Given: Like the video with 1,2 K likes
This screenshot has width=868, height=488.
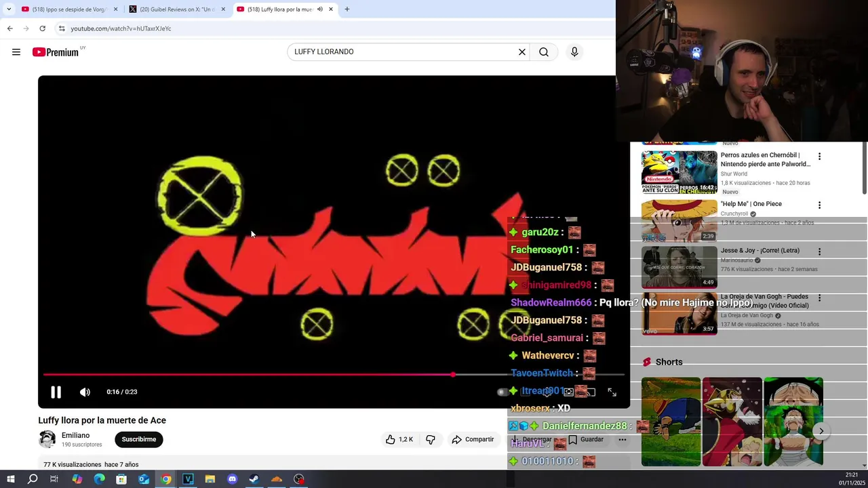Looking at the screenshot, I should [399, 439].
